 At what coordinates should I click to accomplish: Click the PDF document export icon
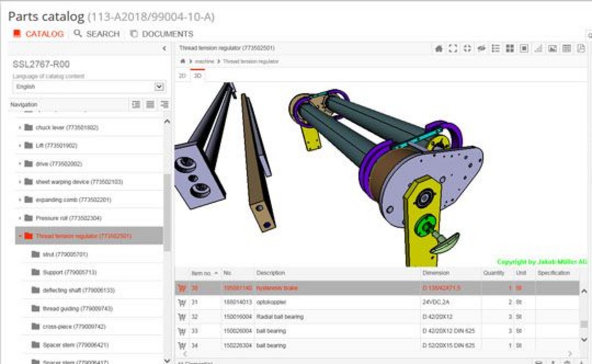click(x=581, y=49)
